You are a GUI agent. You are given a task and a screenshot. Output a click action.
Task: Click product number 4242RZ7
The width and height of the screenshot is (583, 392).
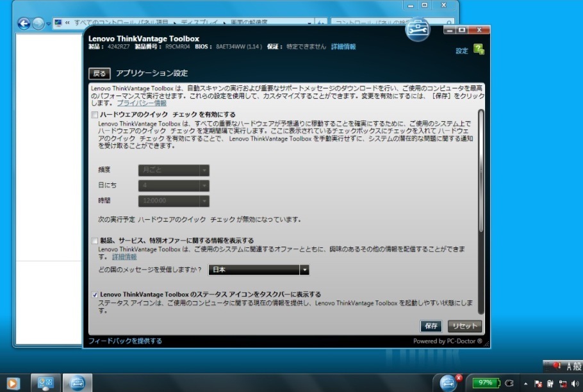119,47
